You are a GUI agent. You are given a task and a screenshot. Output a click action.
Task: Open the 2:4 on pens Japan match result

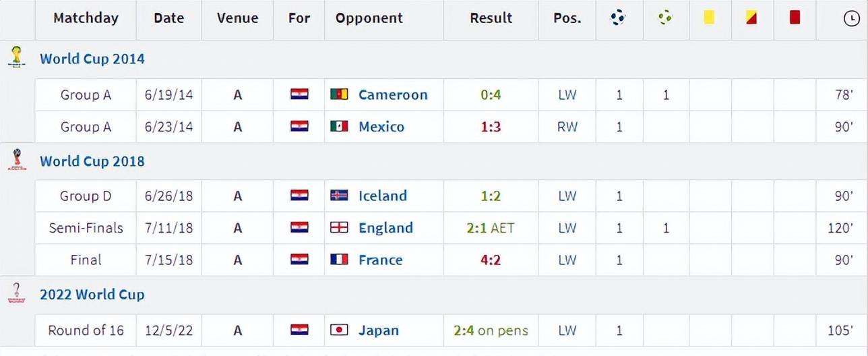[x=491, y=330]
